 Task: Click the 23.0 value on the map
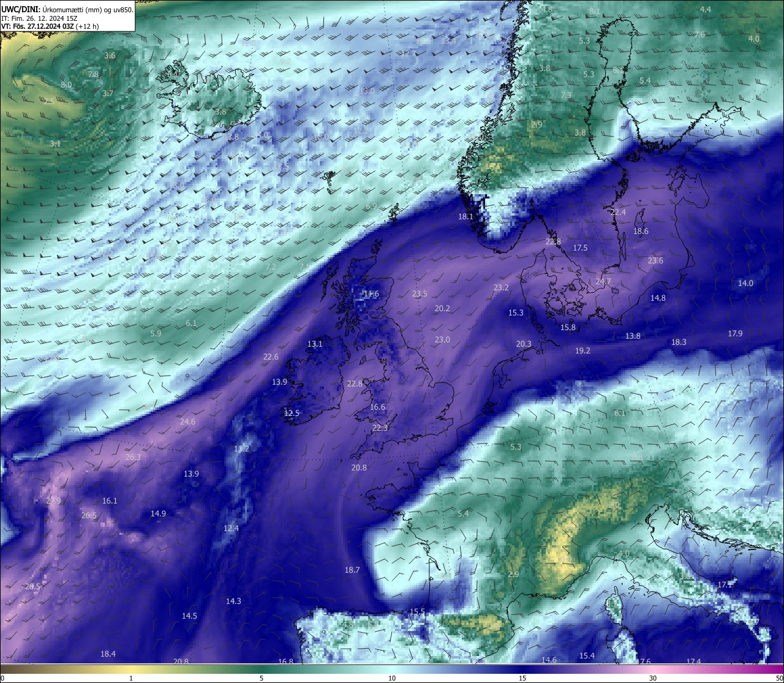pyautogui.click(x=442, y=339)
